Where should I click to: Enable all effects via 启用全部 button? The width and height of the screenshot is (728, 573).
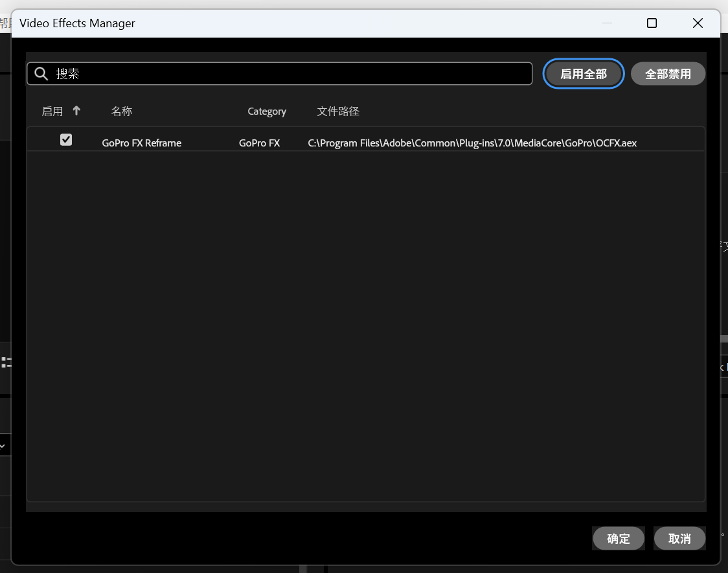583,73
